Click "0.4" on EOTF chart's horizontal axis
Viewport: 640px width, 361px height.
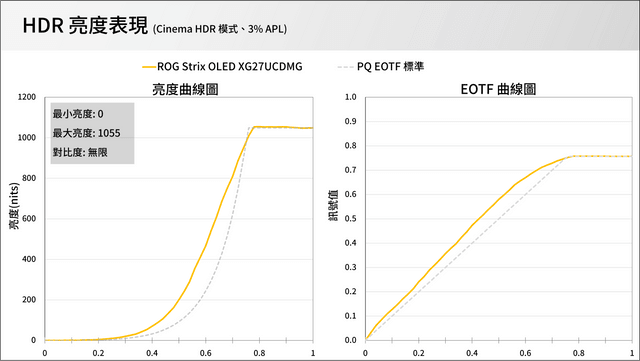tap(472, 353)
